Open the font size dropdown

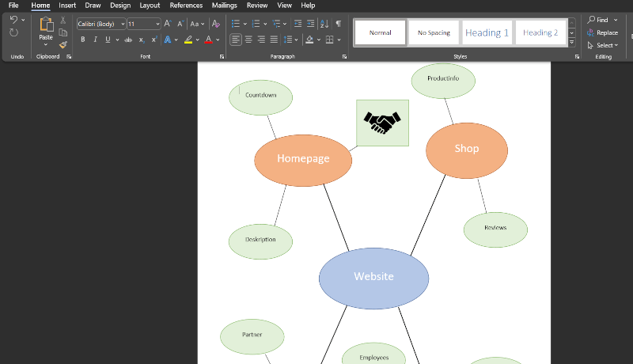click(157, 24)
